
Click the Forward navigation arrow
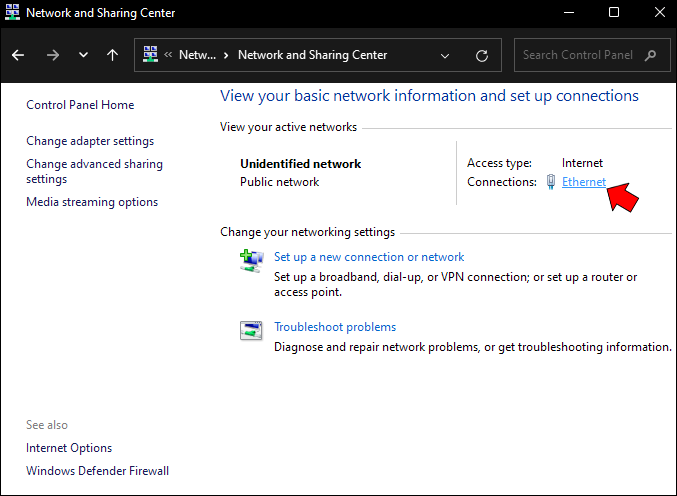click(53, 55)
